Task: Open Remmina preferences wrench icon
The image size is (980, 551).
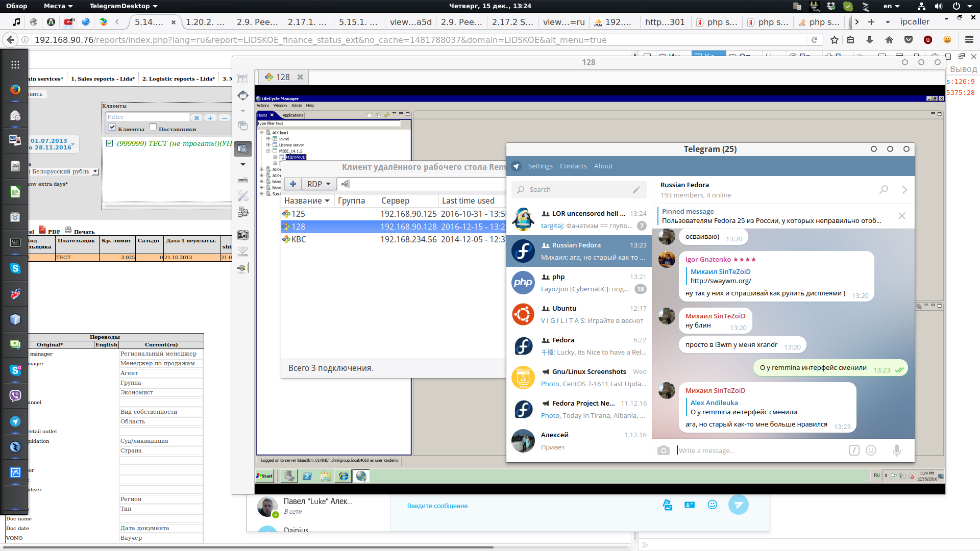Action: (x=243, y=196)
